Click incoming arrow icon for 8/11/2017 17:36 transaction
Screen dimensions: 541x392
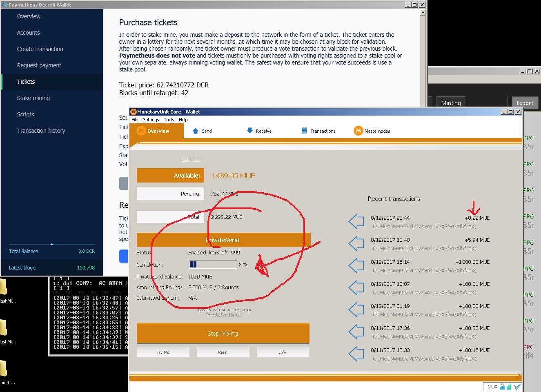(356, 332)
